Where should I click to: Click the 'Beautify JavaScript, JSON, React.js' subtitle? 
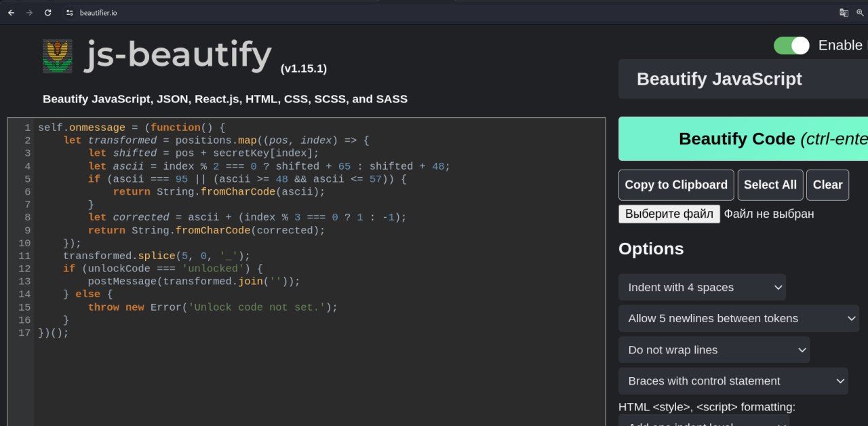(x=225, y=99)
